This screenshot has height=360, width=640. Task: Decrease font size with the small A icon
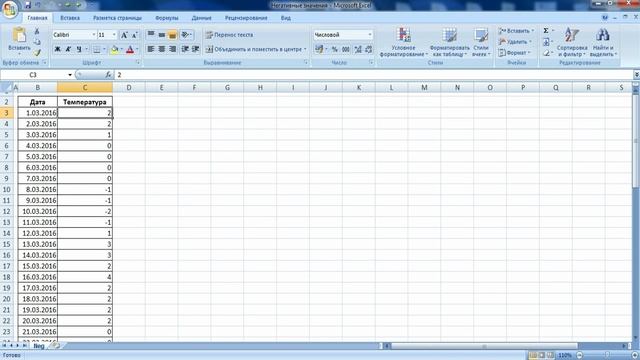coord(134,35)
